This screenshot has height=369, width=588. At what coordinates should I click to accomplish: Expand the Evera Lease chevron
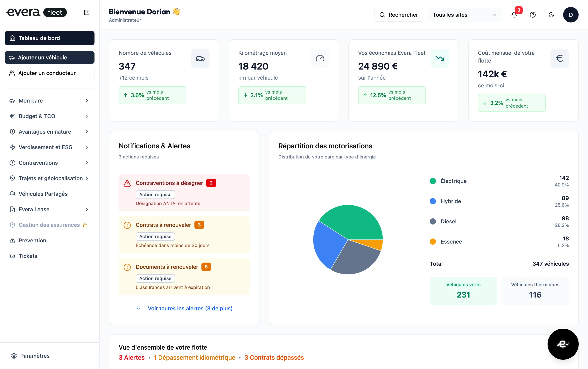[87, 209]
